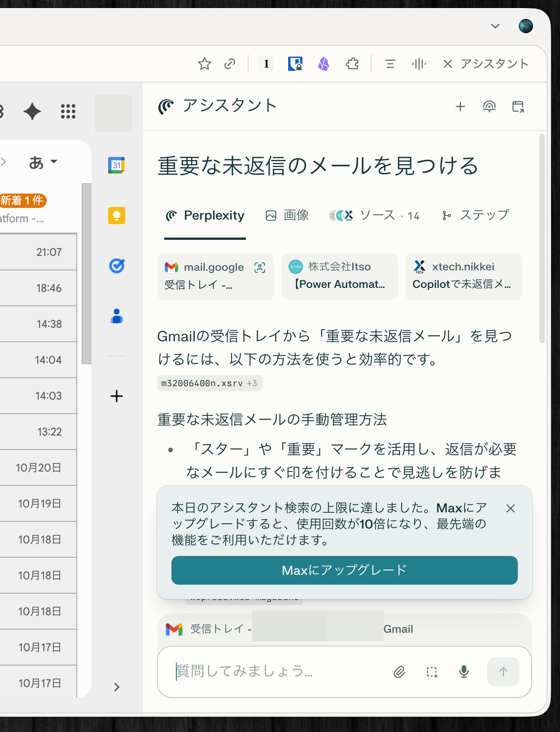Screen dimensions: 560x732
Task: Click the Maxにアップグレード button
Action: click(344, 570)
